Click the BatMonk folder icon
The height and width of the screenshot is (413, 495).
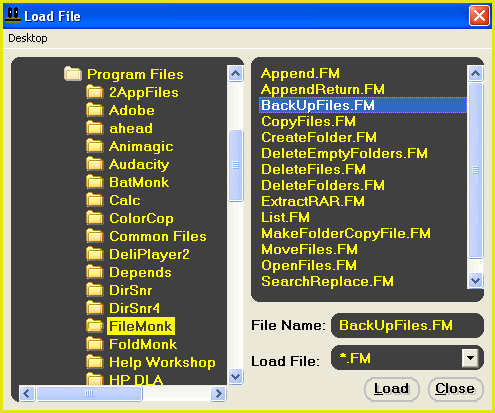95,182
